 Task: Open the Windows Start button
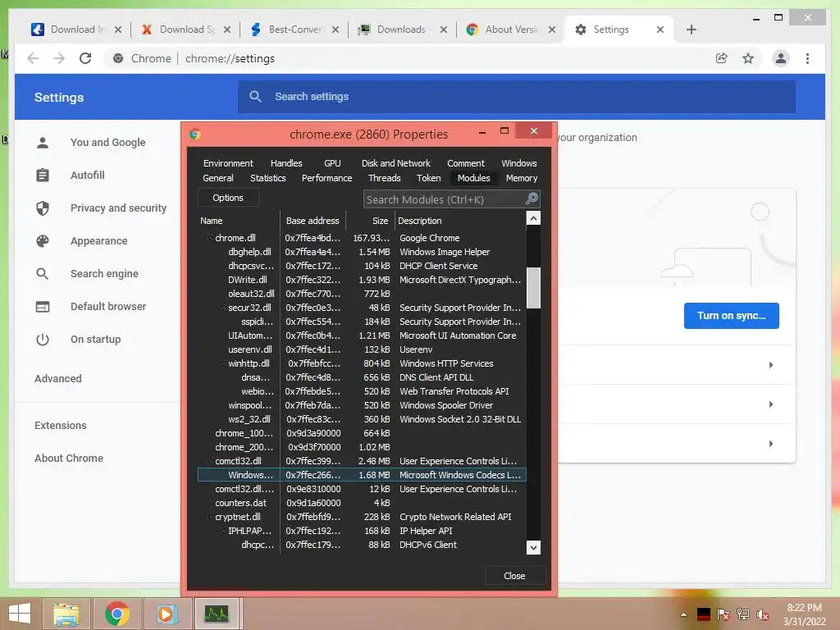pyautogui.click(x=20, y=614)
